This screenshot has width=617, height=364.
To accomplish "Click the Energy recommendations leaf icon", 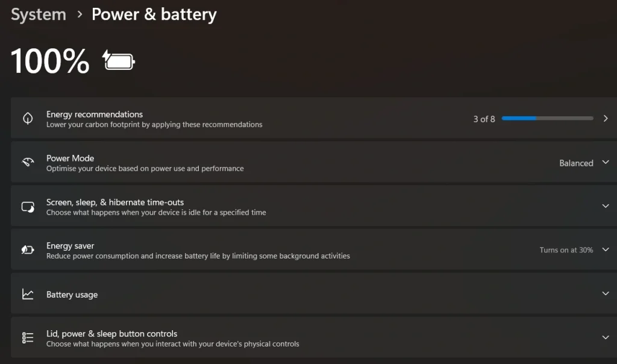I will [x=27, y=118].
